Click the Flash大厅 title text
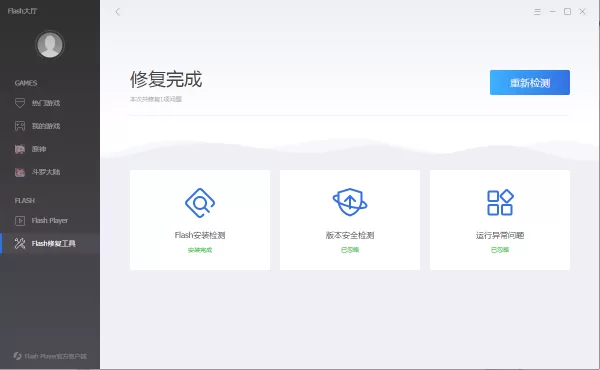Viewport: 600px width, 370px height. point(23,11)
